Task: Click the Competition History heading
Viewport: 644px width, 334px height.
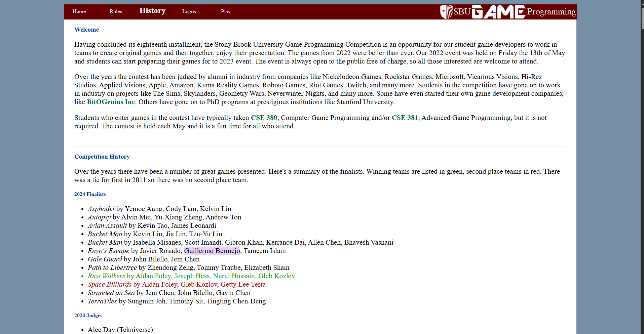Action: [x=102, y=157]
